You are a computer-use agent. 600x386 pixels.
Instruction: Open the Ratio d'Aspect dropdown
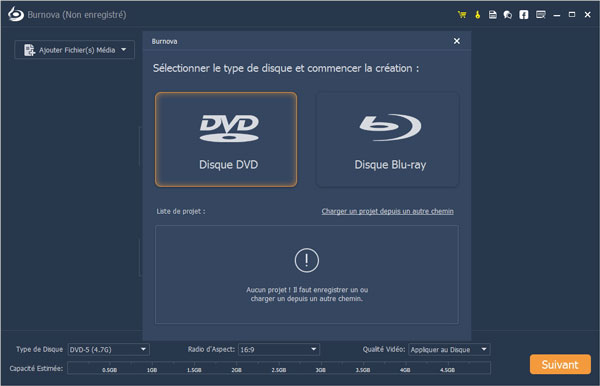point(279,349)
